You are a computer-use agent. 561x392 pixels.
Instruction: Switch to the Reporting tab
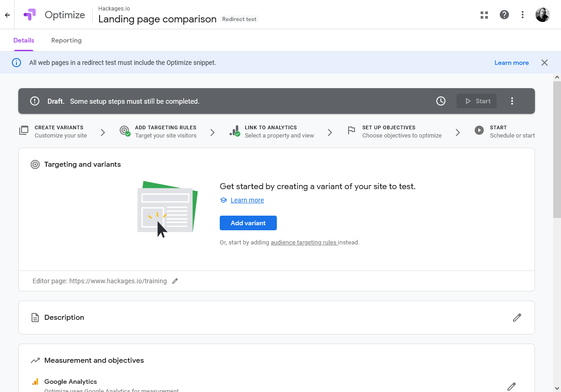coord(66,40)
